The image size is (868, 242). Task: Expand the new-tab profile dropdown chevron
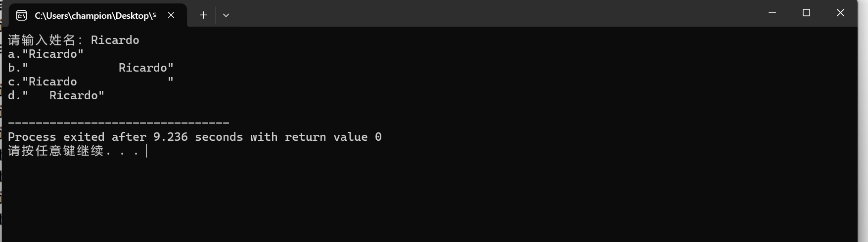click(226, 15)
